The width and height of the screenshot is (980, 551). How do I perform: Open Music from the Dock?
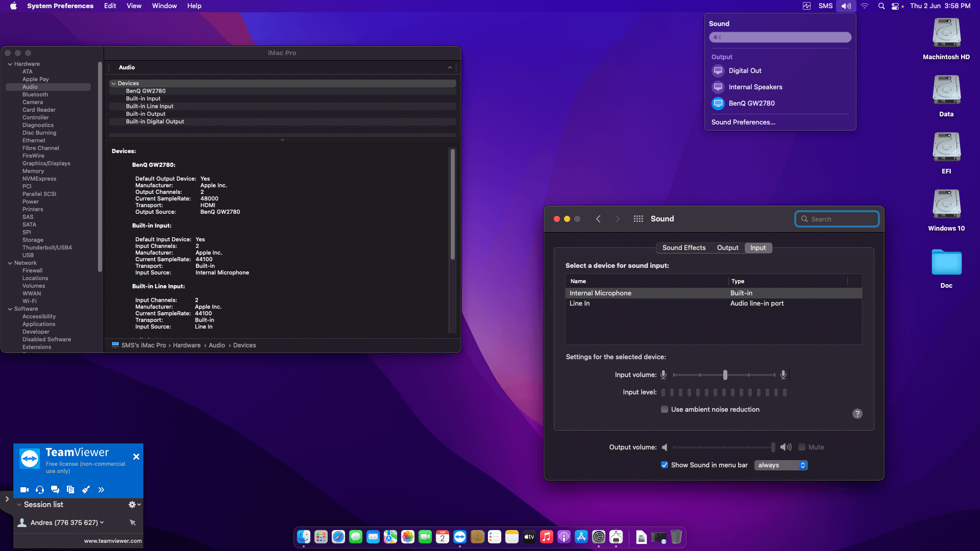547,537
